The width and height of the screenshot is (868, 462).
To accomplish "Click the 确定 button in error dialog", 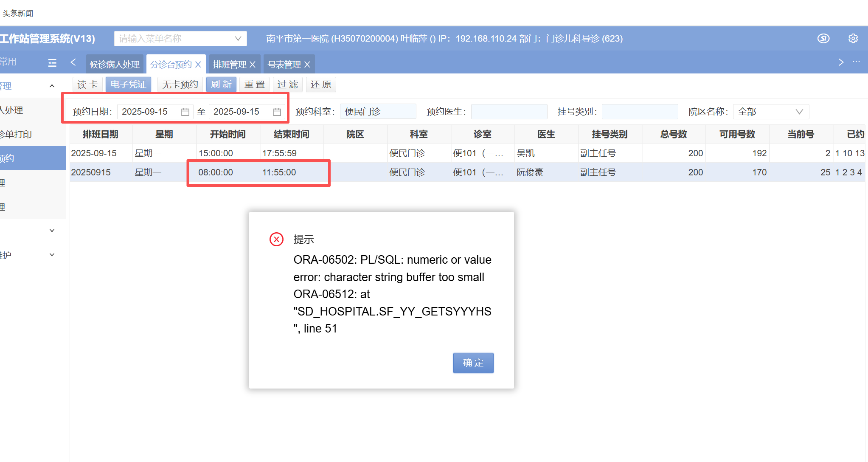I will [x=473, y=363].
